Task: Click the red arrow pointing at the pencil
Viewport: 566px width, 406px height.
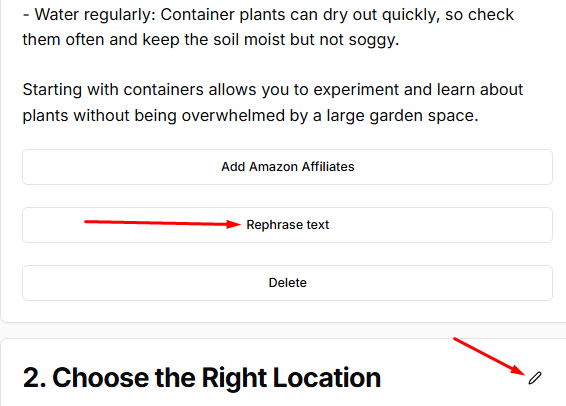Action: pos(489,357)
